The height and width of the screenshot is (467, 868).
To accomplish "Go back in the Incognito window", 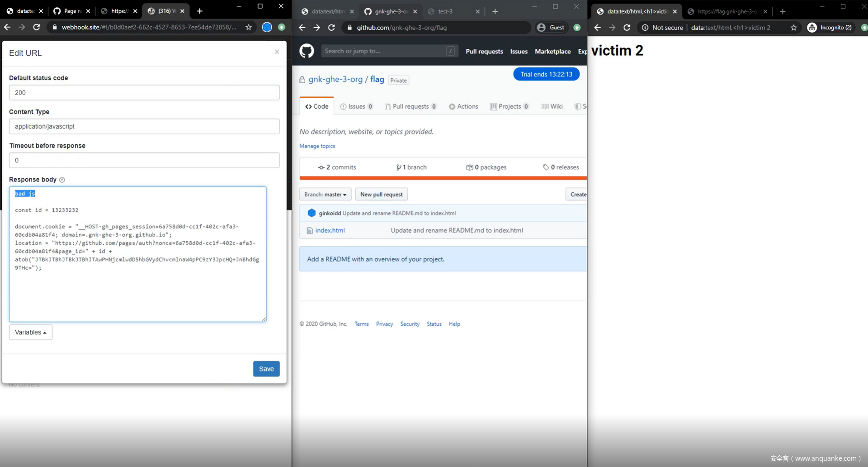I will pos(598,28).
